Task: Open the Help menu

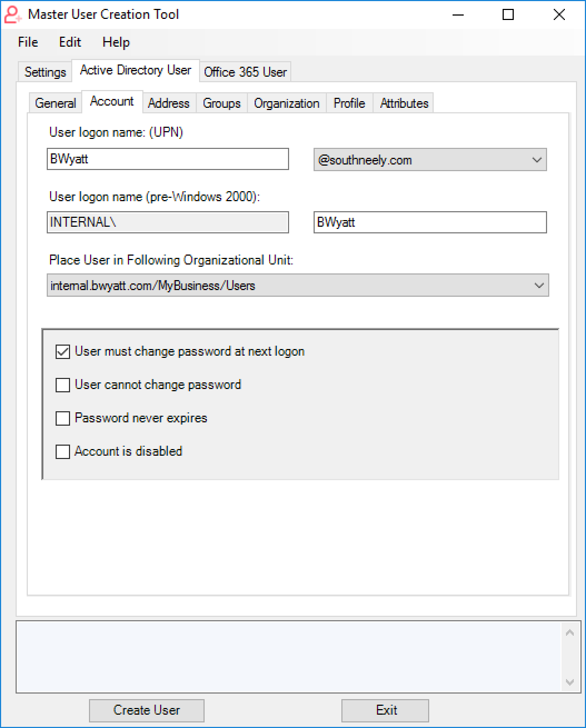Action: coord(116,42)
